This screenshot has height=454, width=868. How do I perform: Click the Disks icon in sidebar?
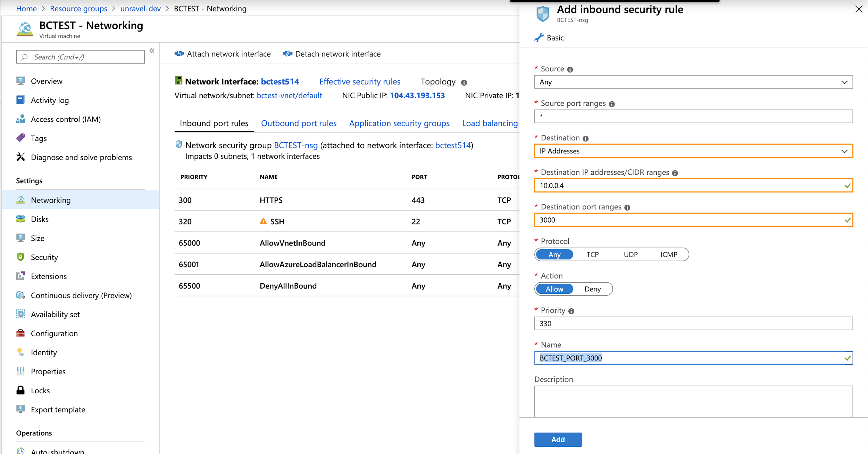tap(20, 219)
